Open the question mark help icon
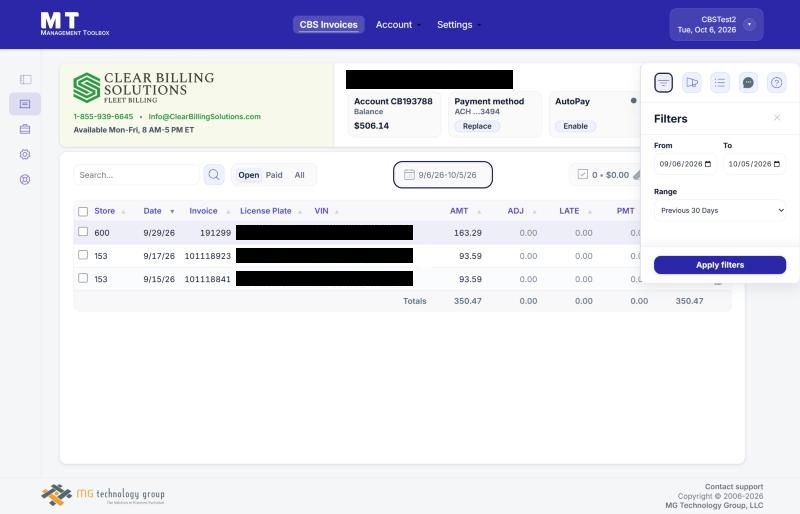Screen dimensions: 800x514 click(777, 83)
